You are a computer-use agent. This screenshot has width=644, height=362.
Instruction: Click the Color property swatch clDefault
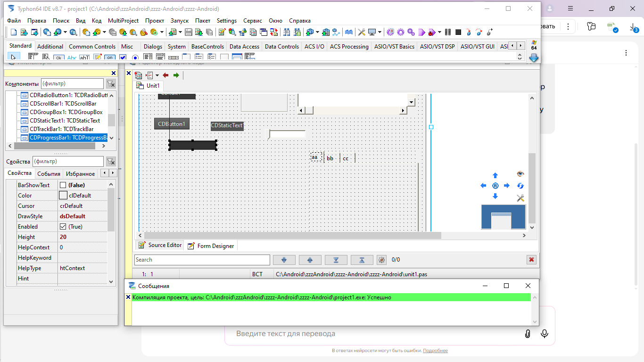click(x=63, y=196)
